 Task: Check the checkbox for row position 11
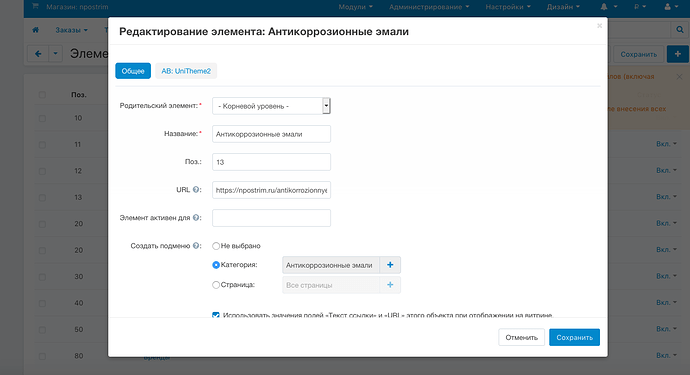point(42,145)
